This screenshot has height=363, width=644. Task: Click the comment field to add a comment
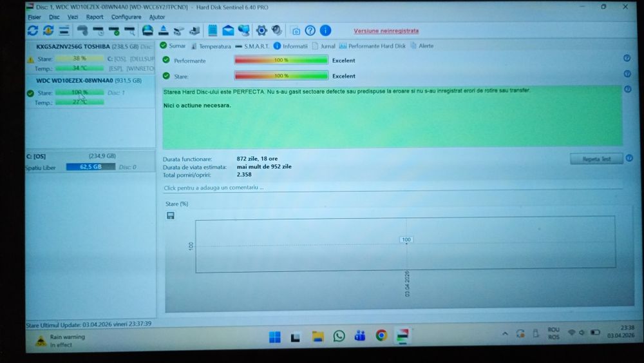pos(392,188)
